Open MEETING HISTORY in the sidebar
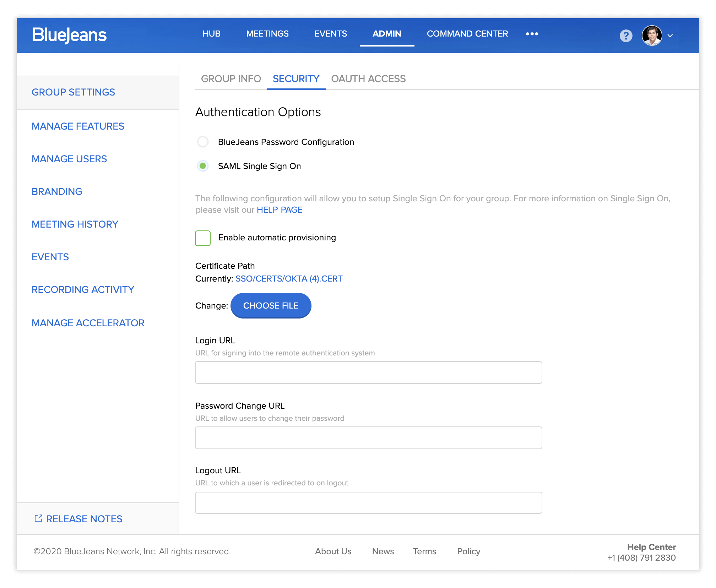Viewport: 716px width, 588px height. pos(75,224)
